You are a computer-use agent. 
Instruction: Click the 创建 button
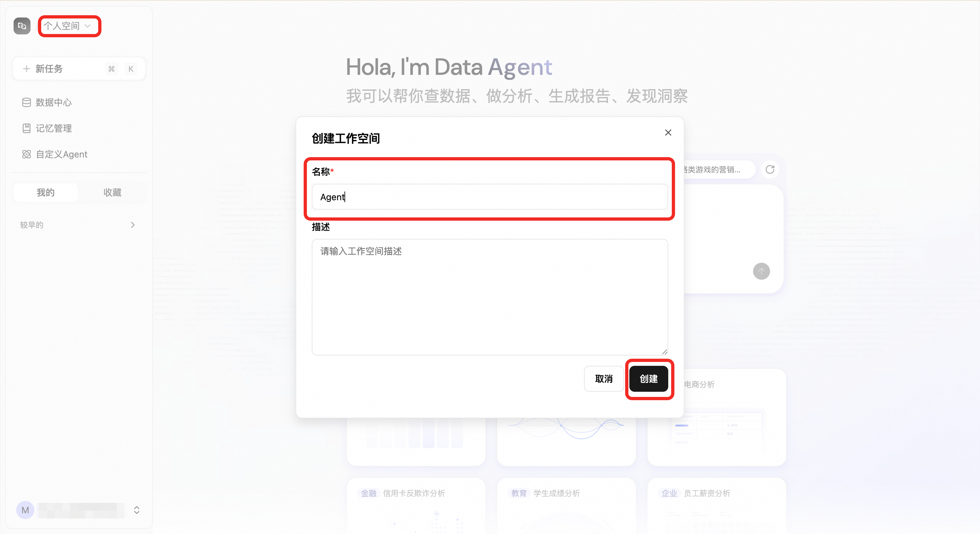[649, 379]
